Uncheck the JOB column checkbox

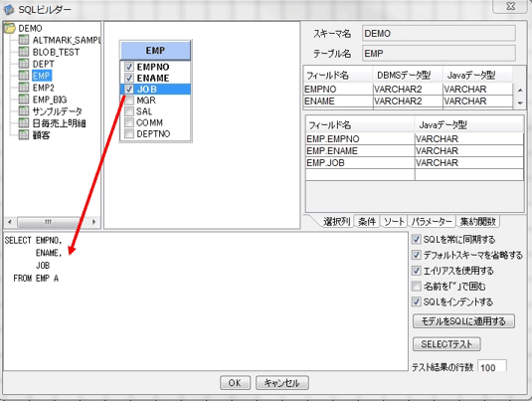129,89
